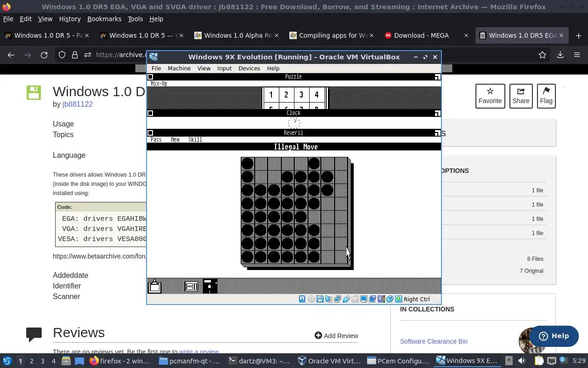Click the optical drive icon in VirtualBox status bar
Viewport: 588px width, 368px height.
click(x=311, y=299)
